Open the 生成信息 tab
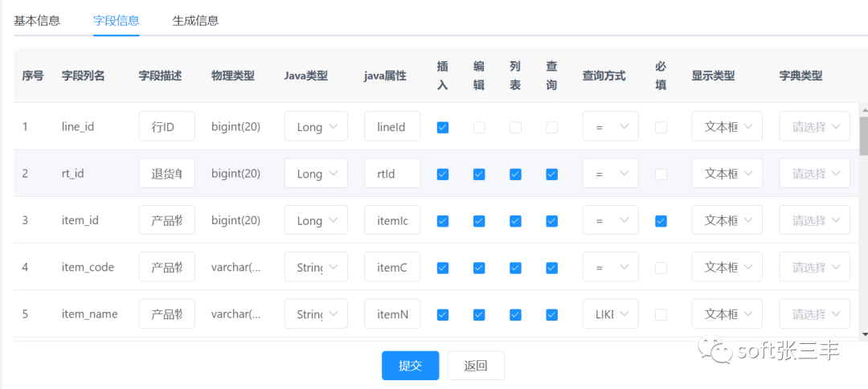868x389 pixels. [195, 20]
